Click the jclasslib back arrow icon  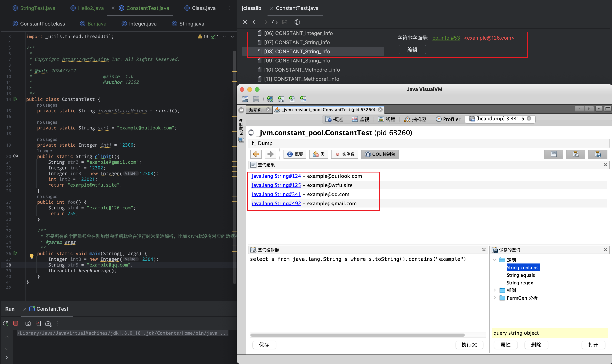[x=255, y=22]
